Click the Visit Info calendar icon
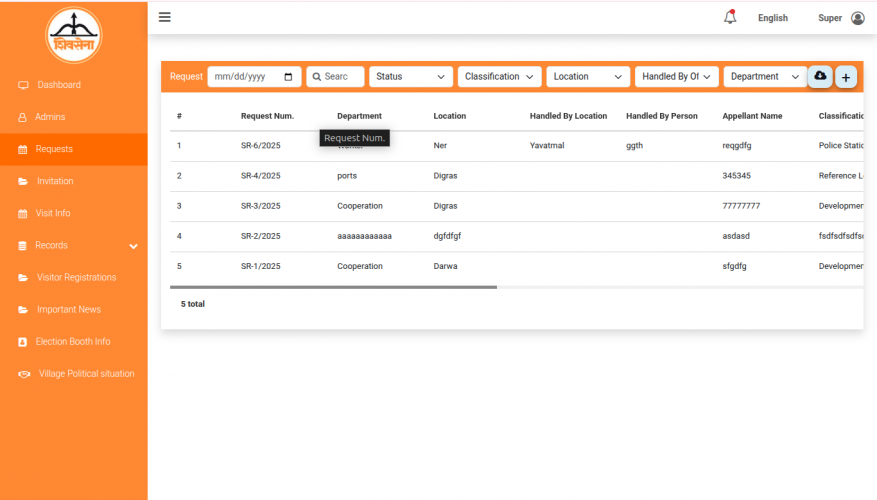 (22, 214)
